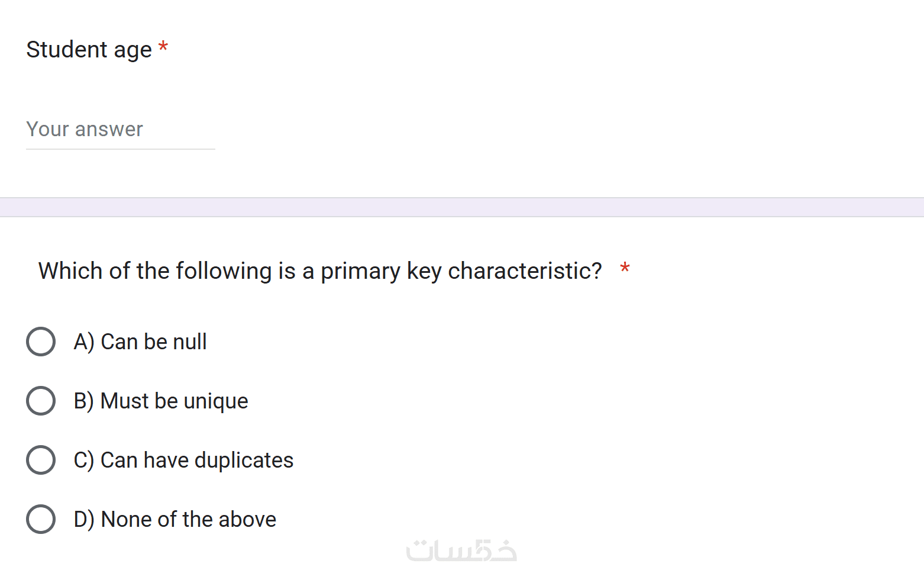Screen dimensions: 924x573
Task: Click the lavender divider band between questions
Action: [462, 207]
